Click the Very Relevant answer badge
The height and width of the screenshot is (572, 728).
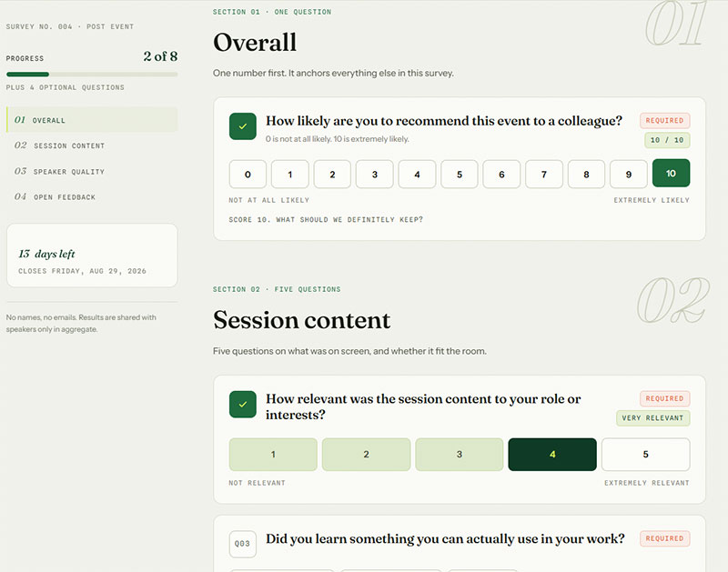pos(652,418)
